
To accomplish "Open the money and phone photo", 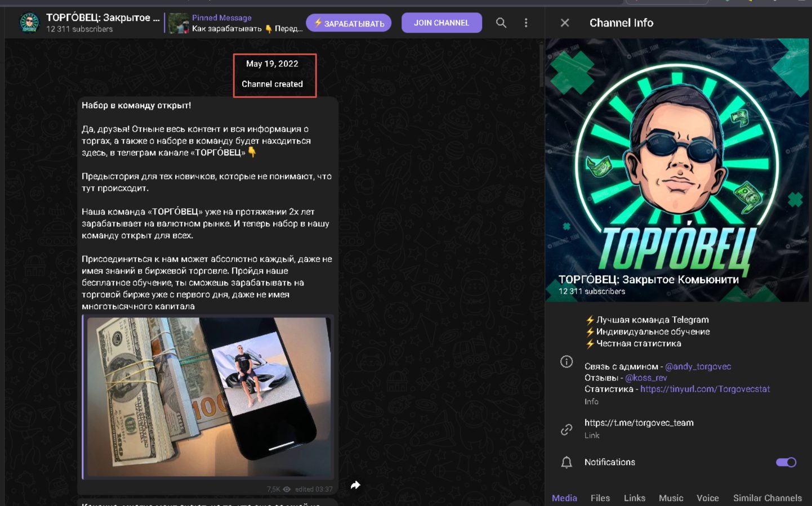I will click(x=209, y=397).
